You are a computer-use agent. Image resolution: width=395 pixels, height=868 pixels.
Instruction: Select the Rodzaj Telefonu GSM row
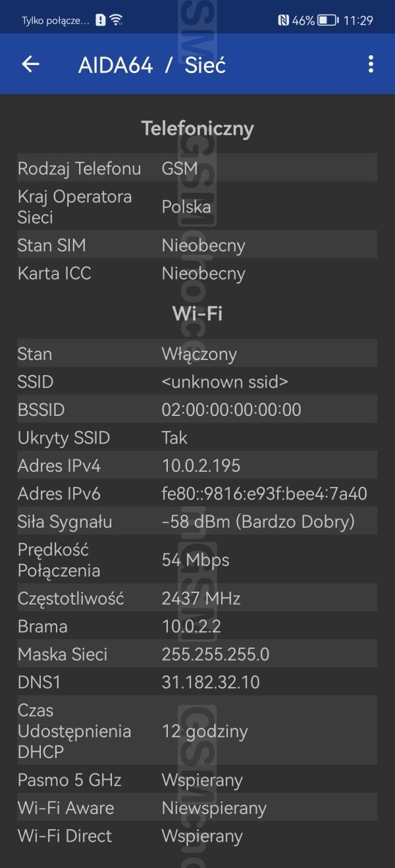197,168
